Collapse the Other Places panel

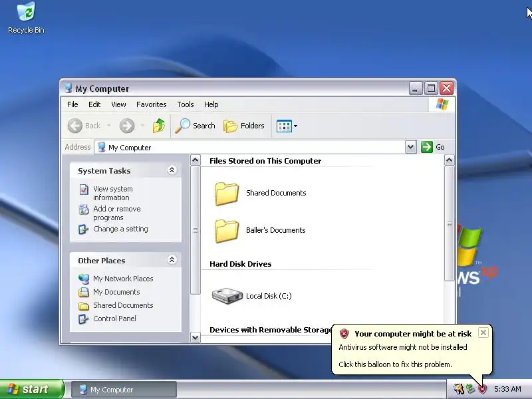pyautogui.click(x=172, y=260)
